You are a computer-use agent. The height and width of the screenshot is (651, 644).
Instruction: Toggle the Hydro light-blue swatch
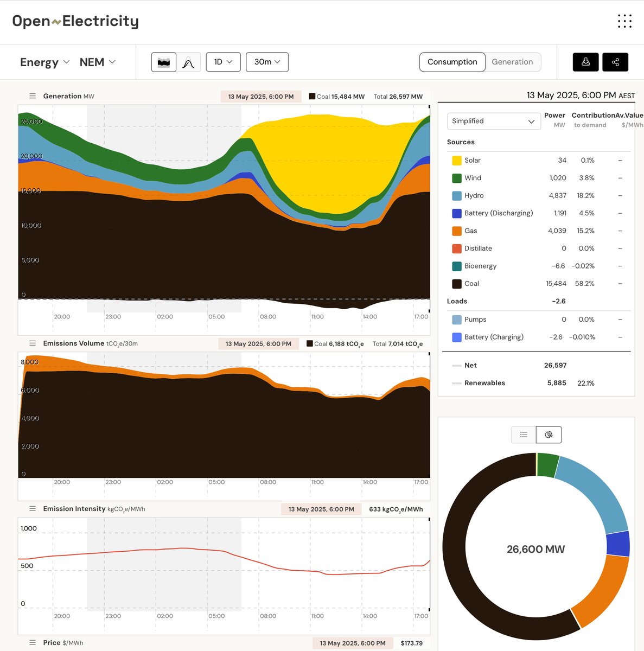pyautogui.click(x=457, y=196)
